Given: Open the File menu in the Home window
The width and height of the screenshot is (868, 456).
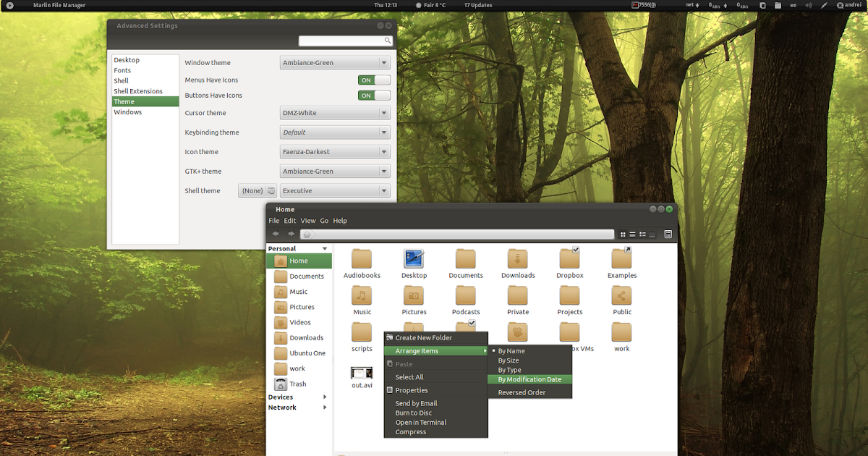Looking at the screenshot, I should (273, 221).
